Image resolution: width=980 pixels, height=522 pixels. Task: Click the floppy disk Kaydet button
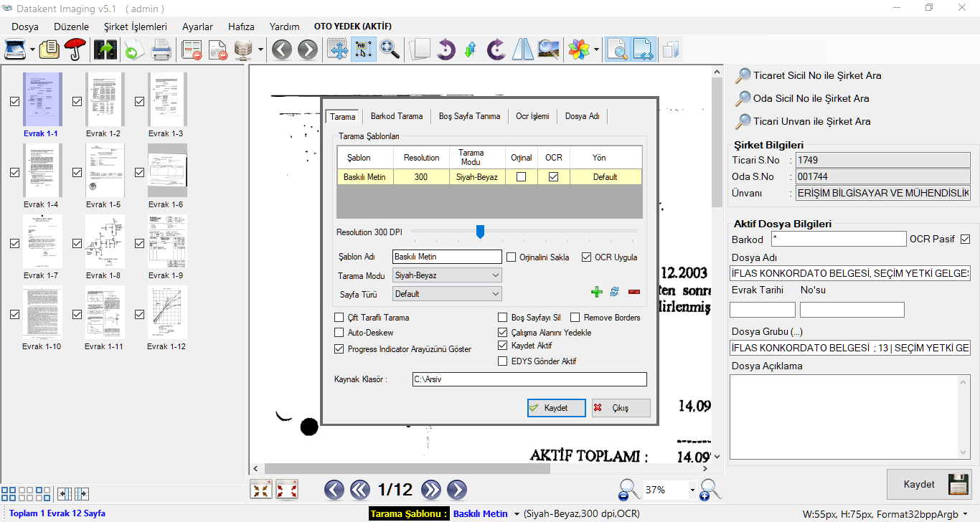tap(929, 484)
